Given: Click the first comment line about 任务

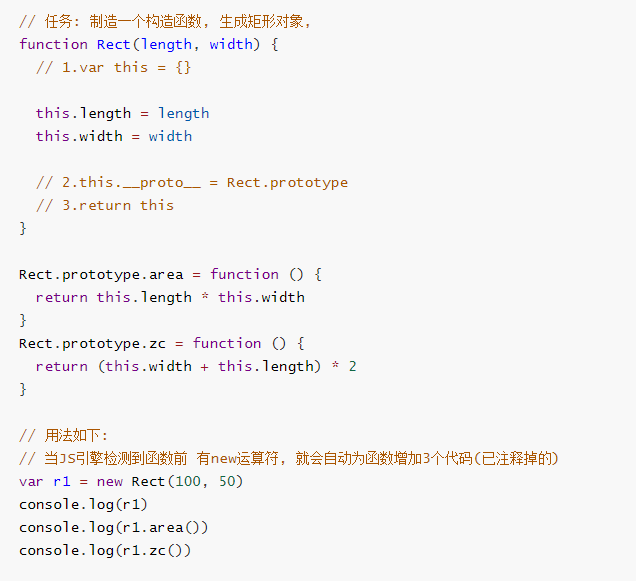Looking at the screenshot, I should [165, 21].
